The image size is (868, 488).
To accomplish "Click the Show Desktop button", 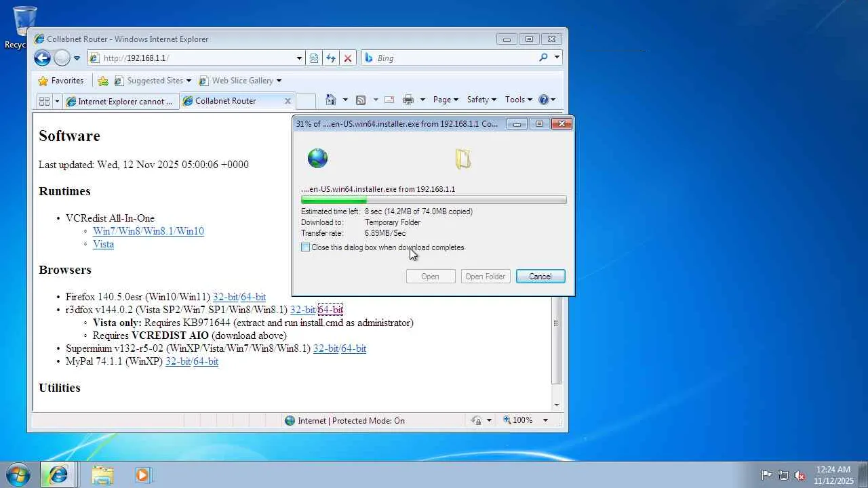I will point(863,475).
